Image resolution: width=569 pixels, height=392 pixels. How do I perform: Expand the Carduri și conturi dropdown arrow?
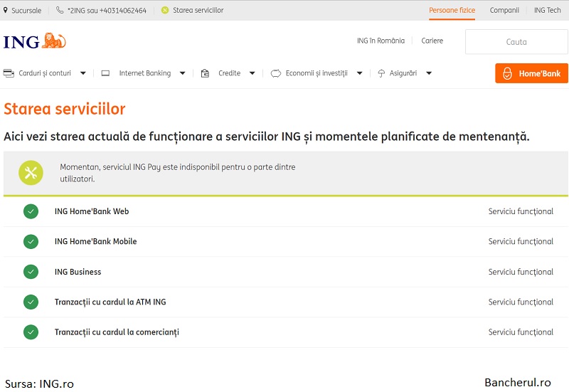(x=83, y=73)
